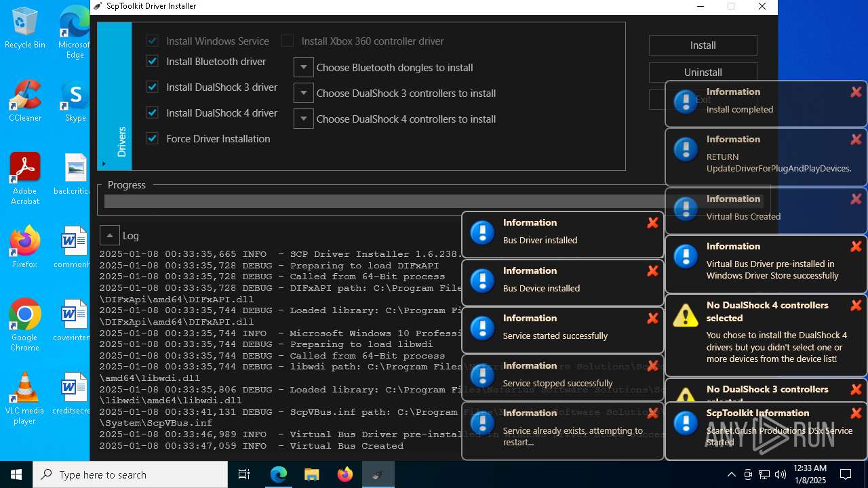Dismiss the 'Install completed' notification

pyautogui.click(x=856, y=92)
